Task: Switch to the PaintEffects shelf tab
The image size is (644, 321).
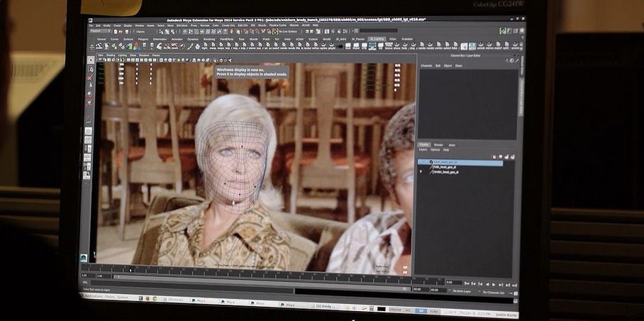Action: click(227, 39)
